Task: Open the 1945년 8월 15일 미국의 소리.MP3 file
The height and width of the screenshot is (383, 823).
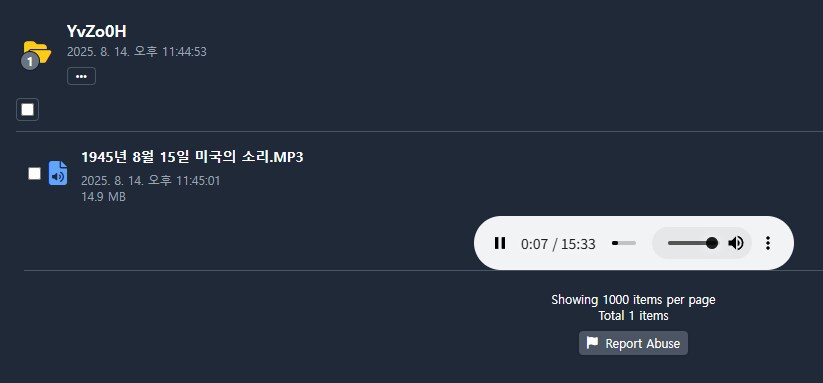Action: [192, 157]
